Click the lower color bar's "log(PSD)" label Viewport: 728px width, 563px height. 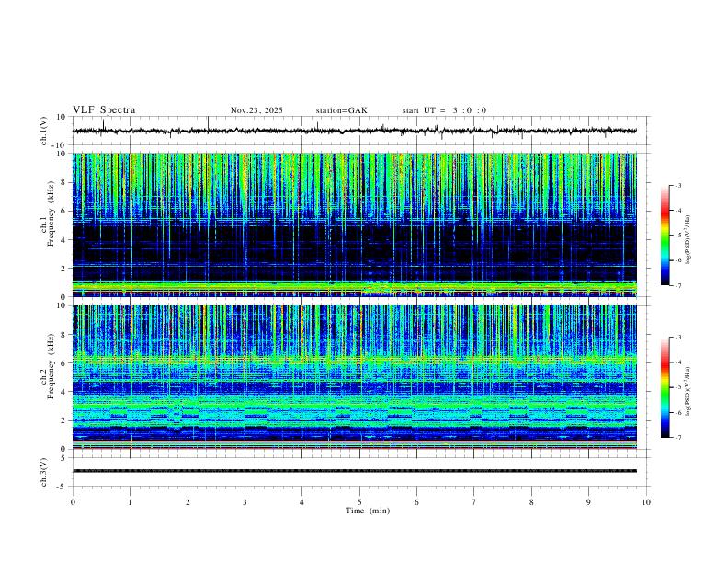[x=688, y=392]
